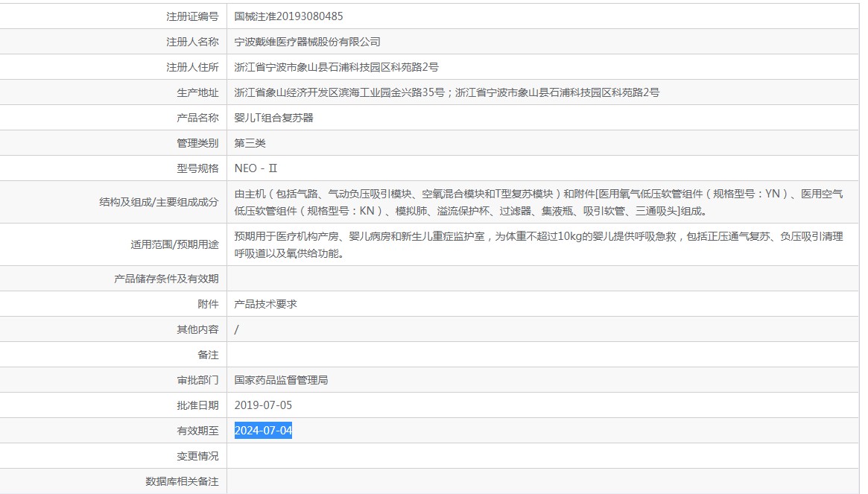Select company name 宁波戴维医疗器械股份有限公司
The height and width of the screenshot is (494, 868).
307,42
